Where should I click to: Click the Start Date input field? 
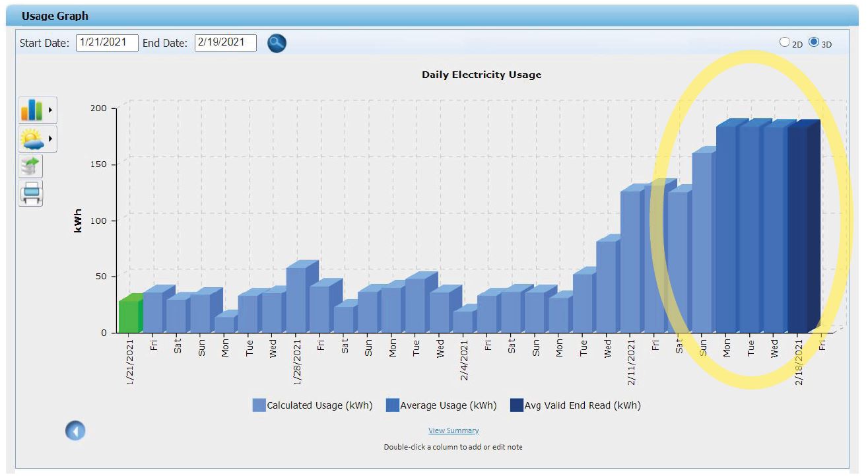point(107,42)
